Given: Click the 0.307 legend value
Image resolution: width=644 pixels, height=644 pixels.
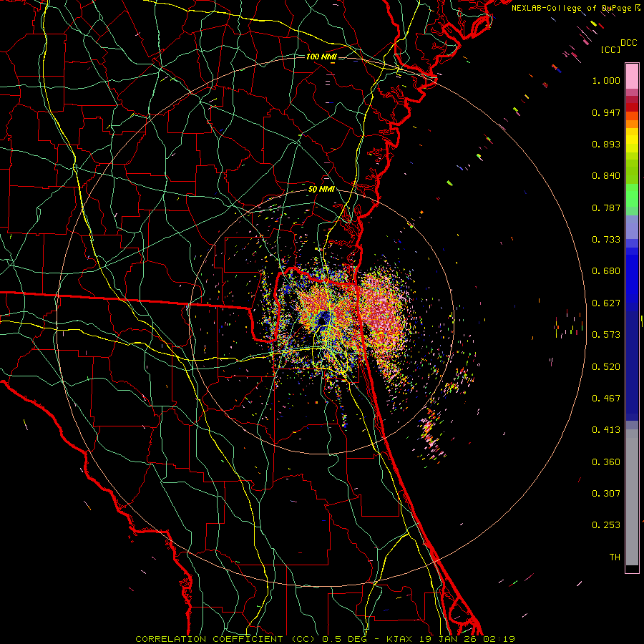Looking at the screenshot, I should coord(606,494).
